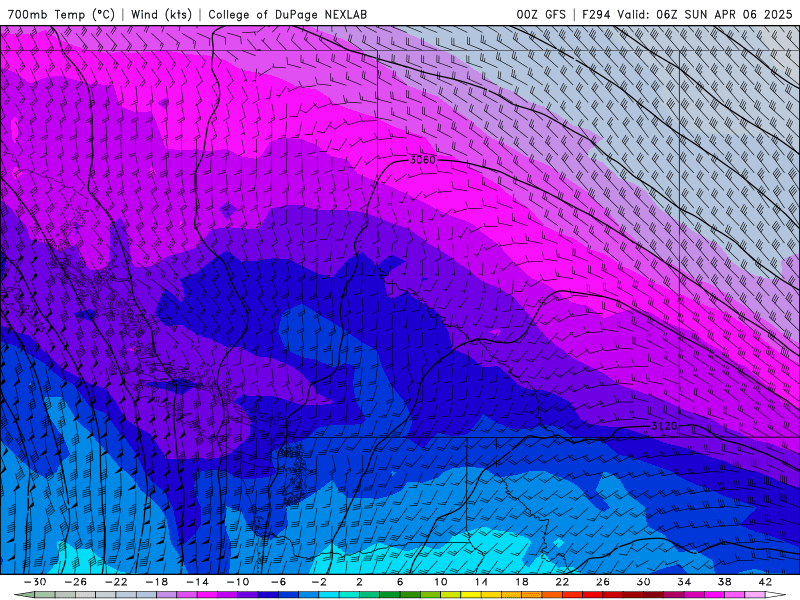Click the 22 colorbar tick label
Screen dimensions: 800x600
point(562,582)
